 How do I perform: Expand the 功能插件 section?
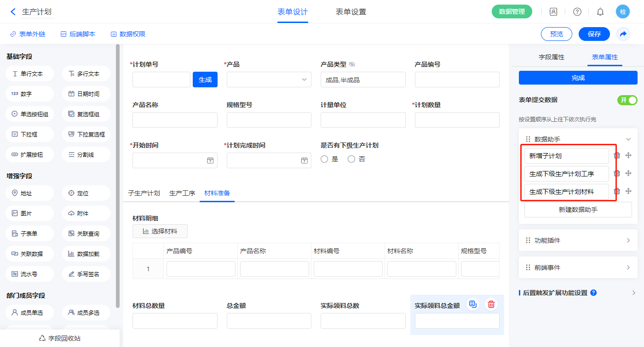tap(628, 240)
